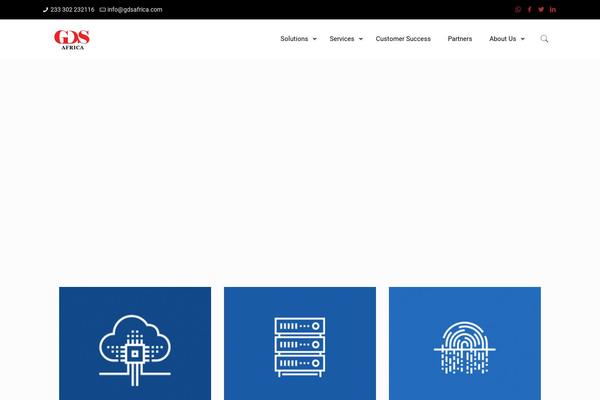This screenshot has width=600, height=400.
Task: Click the phone handset icon
Action: pyautogui.click(x=46, y=10)
